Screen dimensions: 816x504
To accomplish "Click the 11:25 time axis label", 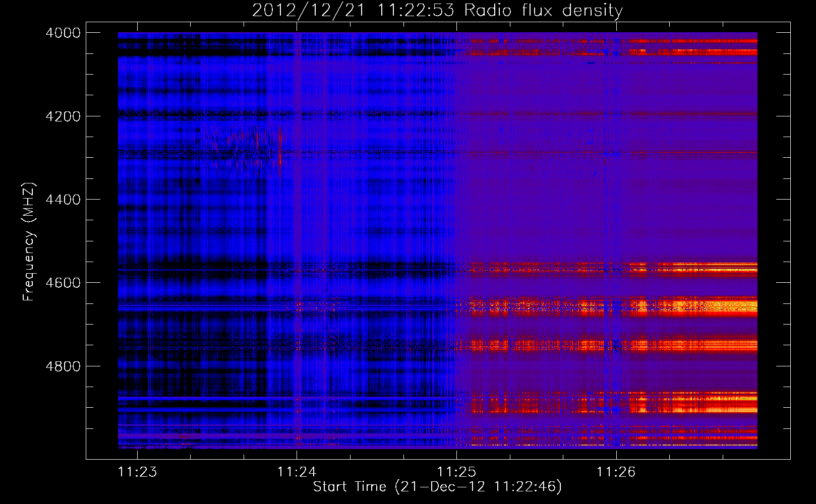I will point(456,472).
